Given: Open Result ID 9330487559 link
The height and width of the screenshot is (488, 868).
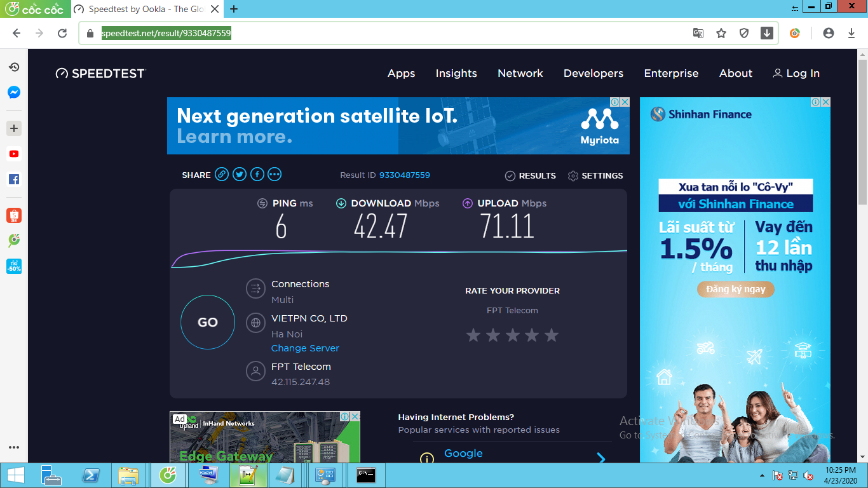Looking at the screenshot, I should click(405, 175).
